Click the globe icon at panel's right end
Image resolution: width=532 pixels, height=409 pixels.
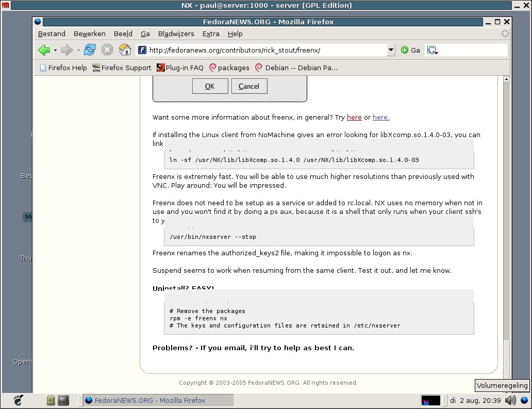pyautogui.click(x=524, y=400)
